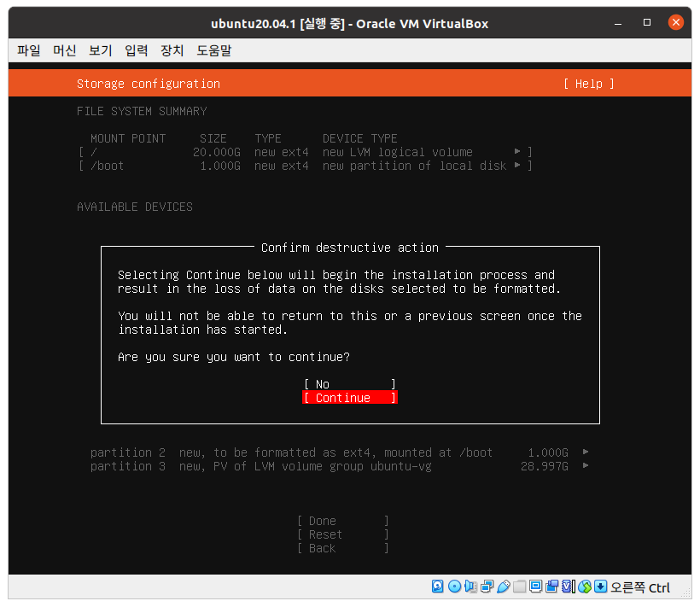The image size is (700, 607).
Task: Close the VirtualBox window
Action: coord(676,22)
